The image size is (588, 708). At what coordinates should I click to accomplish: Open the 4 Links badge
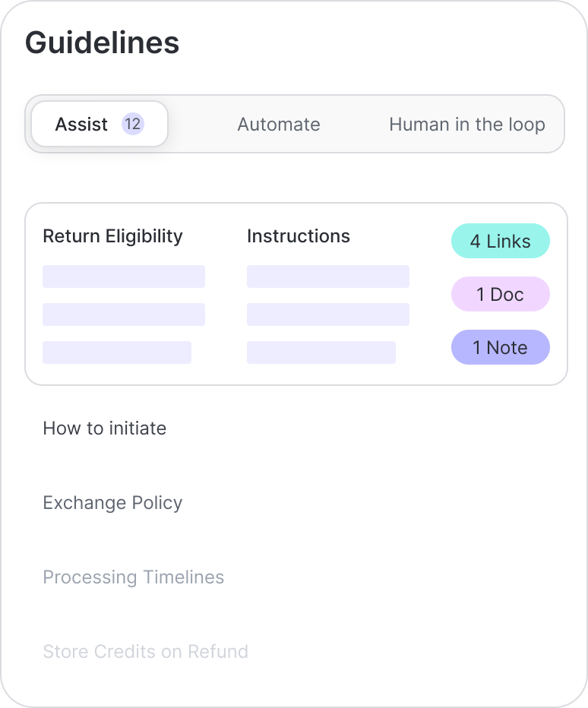500,241
